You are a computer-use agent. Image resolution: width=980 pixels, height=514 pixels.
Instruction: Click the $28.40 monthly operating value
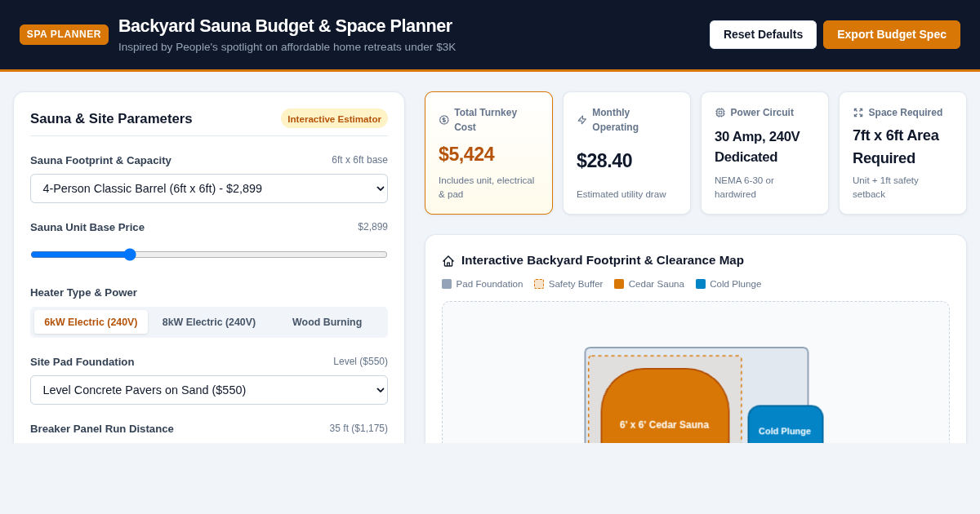click(604, 161)
